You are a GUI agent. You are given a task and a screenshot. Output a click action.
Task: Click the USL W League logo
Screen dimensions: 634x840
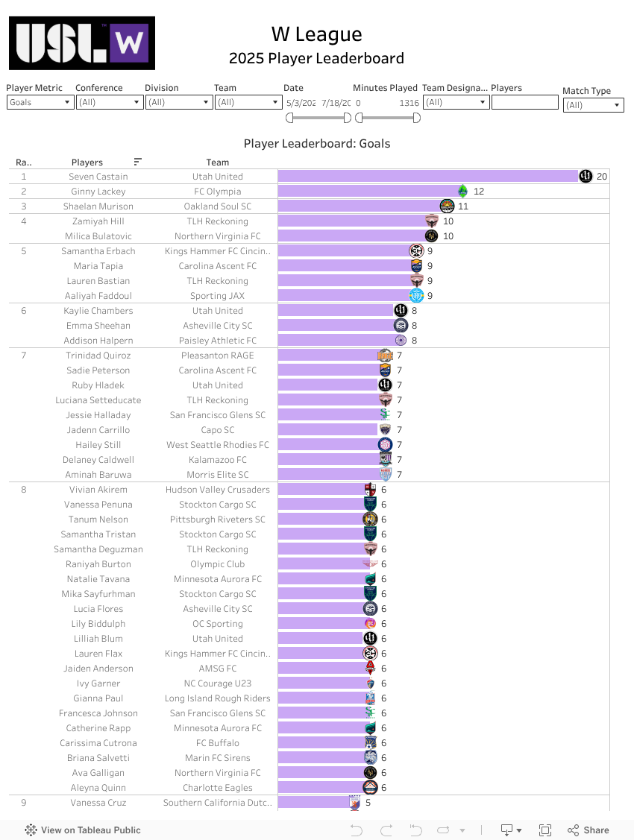[x=82, y=43]
